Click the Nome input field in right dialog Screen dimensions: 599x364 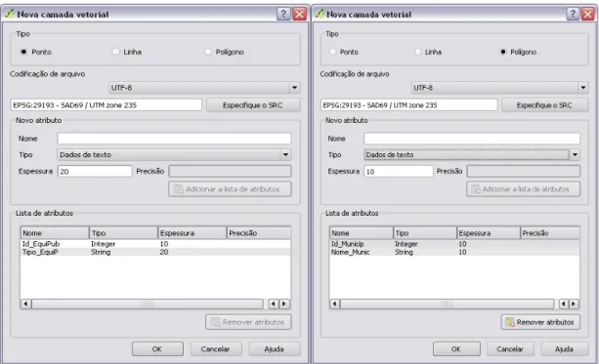point(472,139)
